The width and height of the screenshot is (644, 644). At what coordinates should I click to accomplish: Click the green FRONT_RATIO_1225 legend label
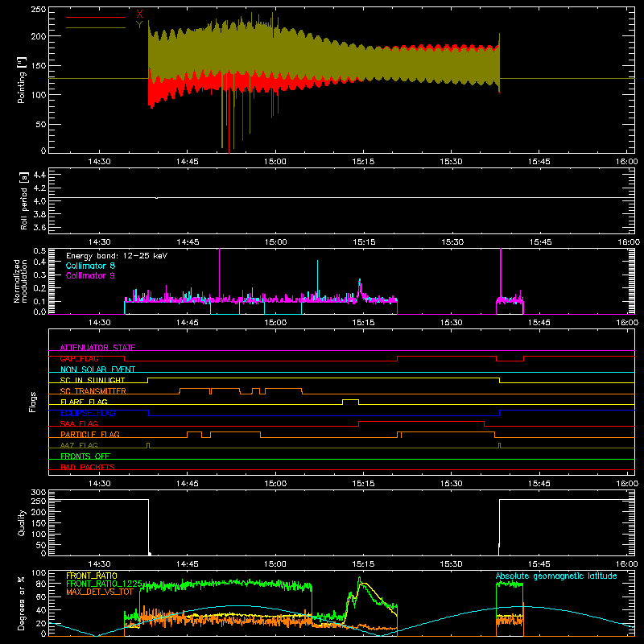[104, 584]
